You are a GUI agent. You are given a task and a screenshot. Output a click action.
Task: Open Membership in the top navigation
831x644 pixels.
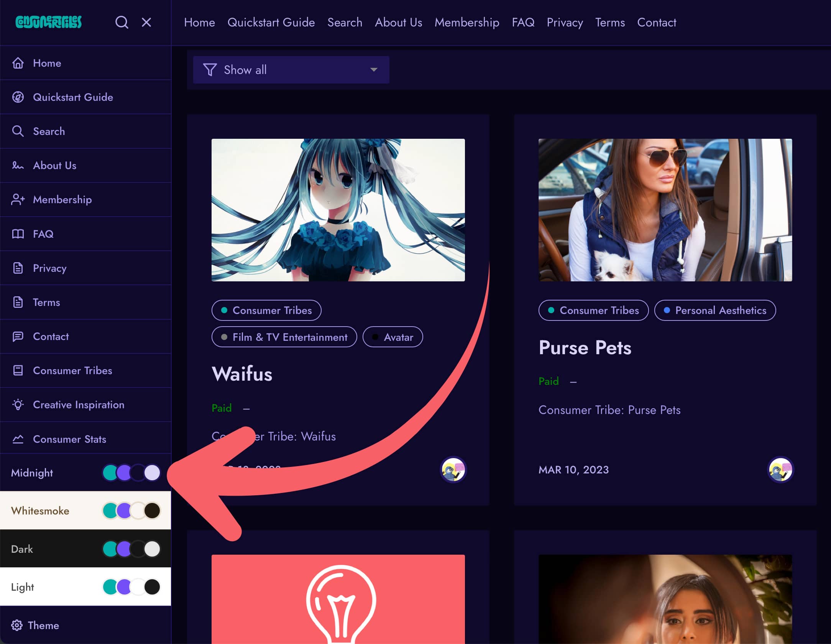[467, 22]
